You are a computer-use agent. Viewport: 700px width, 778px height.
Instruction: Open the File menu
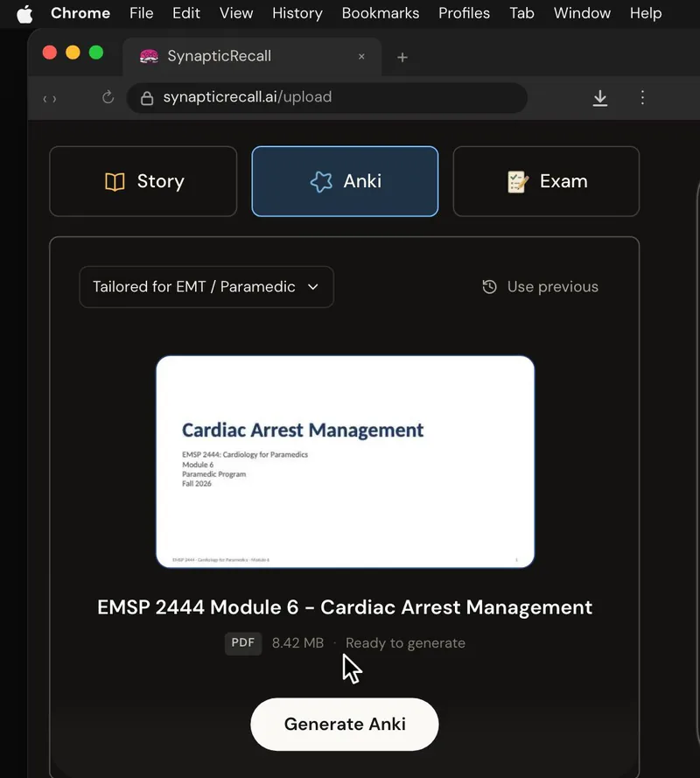[x=142, y=13]
